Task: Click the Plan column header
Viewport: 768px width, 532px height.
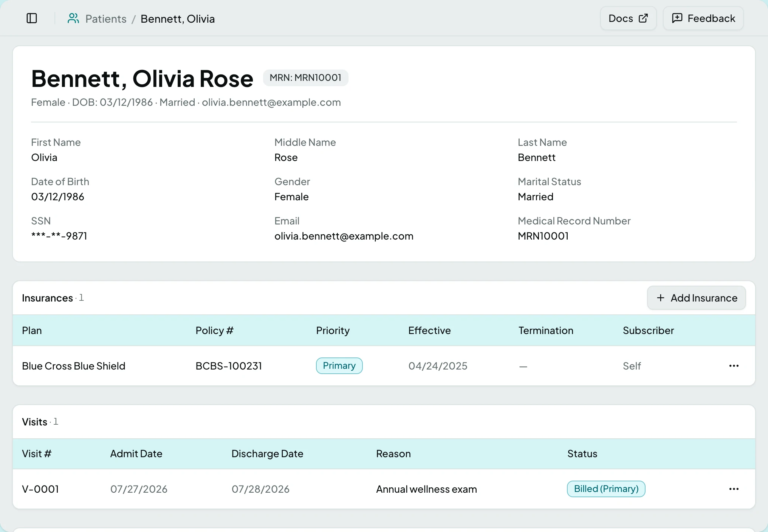Action: pos(32,330)
